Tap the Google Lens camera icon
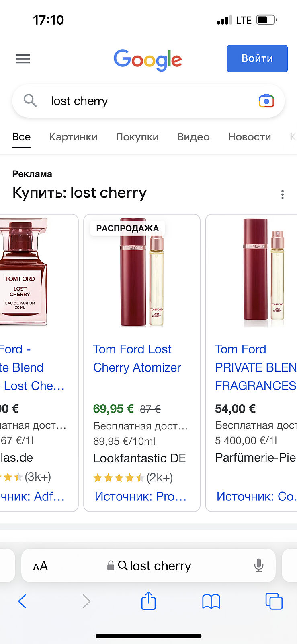This screenshot has height=644, width=297. click(266, 101)
